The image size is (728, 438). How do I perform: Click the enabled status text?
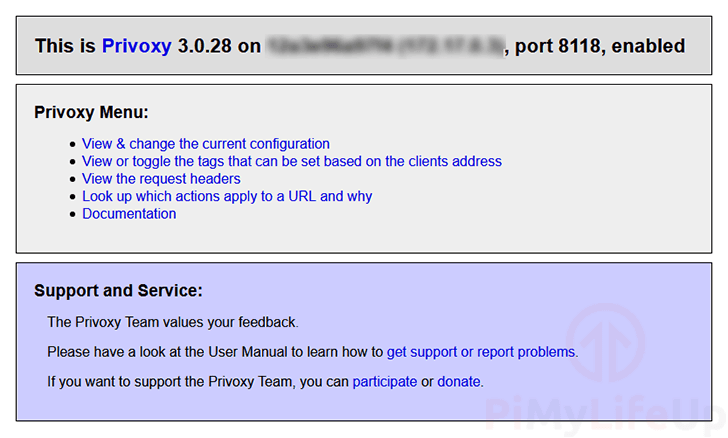pyautogui.click(x=648, y=46)
